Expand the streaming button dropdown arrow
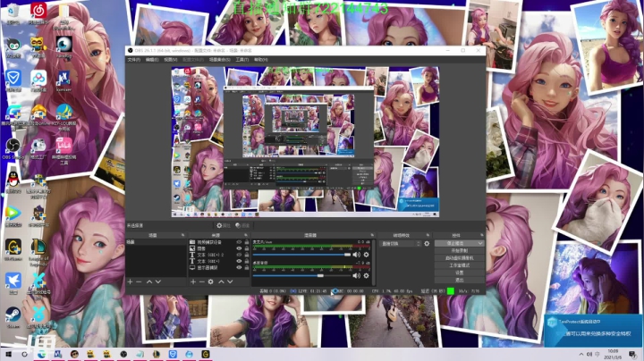644x361 pixels. tap(480, 243)
